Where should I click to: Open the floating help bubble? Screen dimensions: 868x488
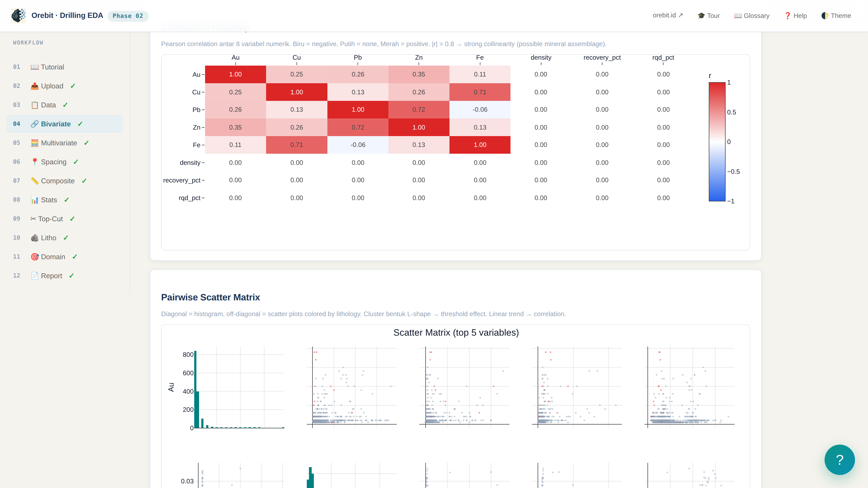click(x=839, y=460)
